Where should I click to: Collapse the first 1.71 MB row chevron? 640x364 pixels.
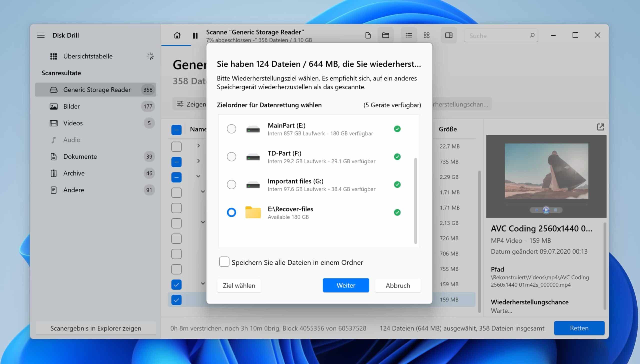203,191
